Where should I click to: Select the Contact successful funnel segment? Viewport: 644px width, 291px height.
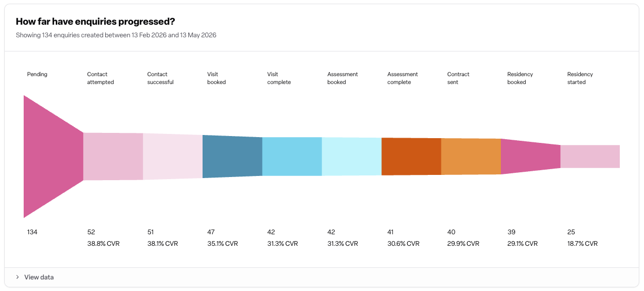[173, 157]
